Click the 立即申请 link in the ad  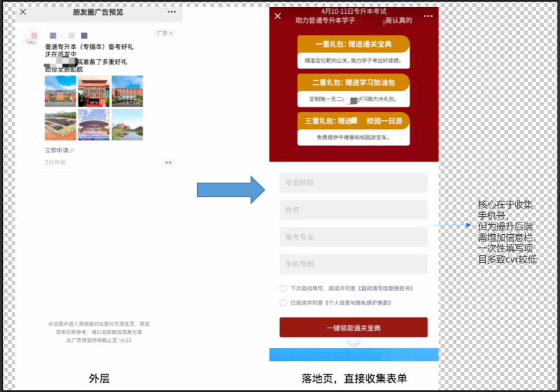pos(56,151)
